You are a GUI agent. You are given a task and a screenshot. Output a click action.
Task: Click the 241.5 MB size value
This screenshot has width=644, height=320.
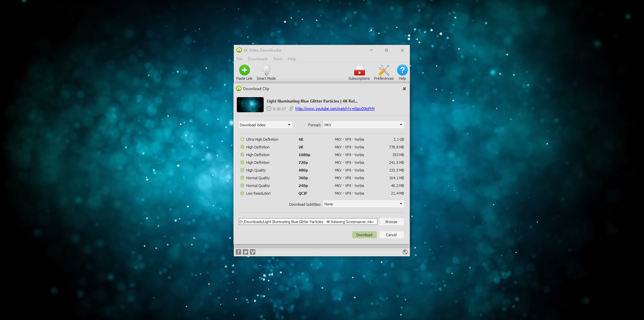point(396,163)
